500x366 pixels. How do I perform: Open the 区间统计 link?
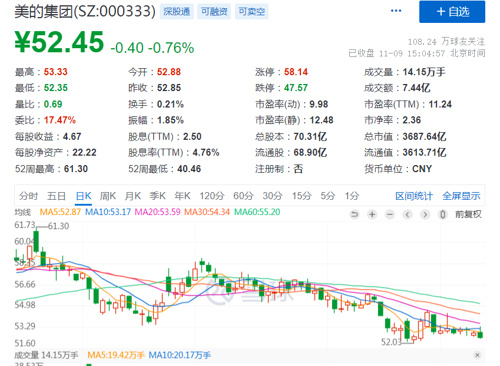(x=414, y=196)
